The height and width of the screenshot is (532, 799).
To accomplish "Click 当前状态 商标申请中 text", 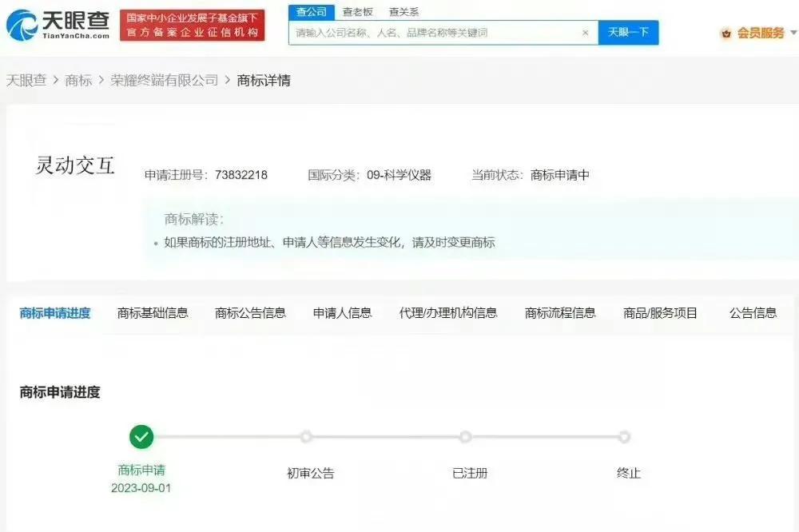I will pyautogui.click(x=530, y=175).
